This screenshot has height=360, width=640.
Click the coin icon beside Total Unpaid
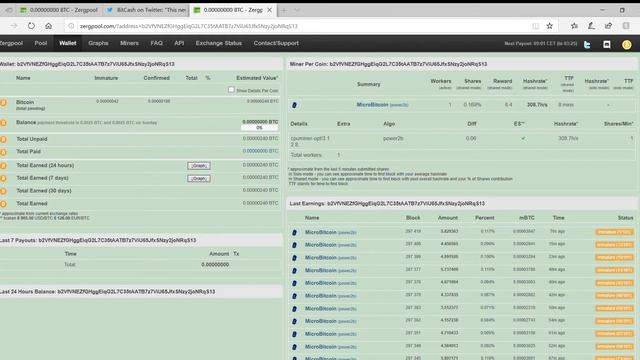tap(3, 140)
